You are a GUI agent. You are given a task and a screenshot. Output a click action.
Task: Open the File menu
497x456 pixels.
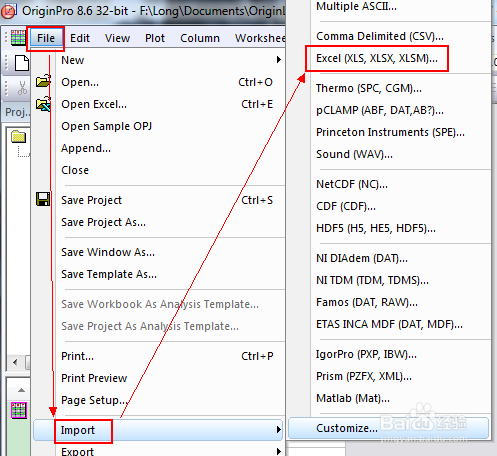46,38
